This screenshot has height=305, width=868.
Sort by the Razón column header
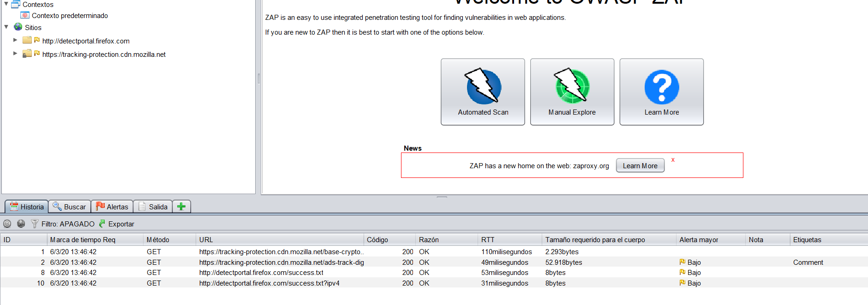tap(447, 239)
